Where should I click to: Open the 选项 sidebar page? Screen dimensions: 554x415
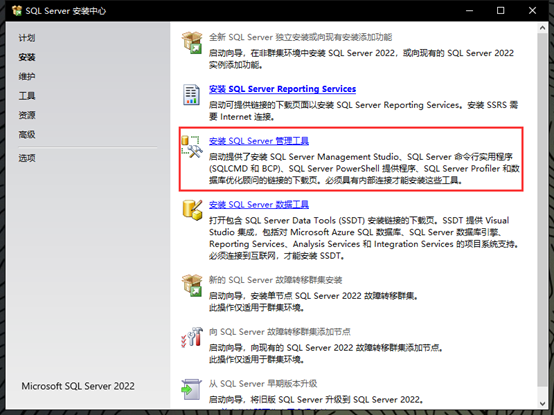coord(27,158)
